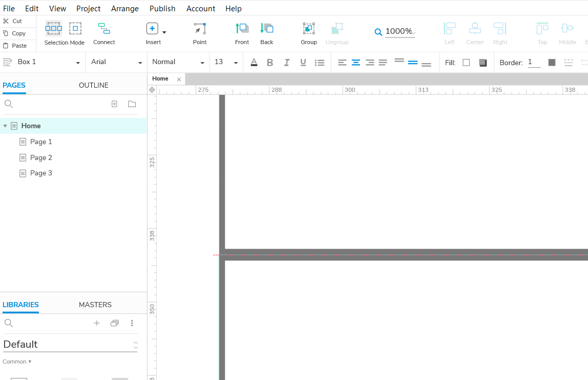Switch to the Masters tab

point(95,305)
